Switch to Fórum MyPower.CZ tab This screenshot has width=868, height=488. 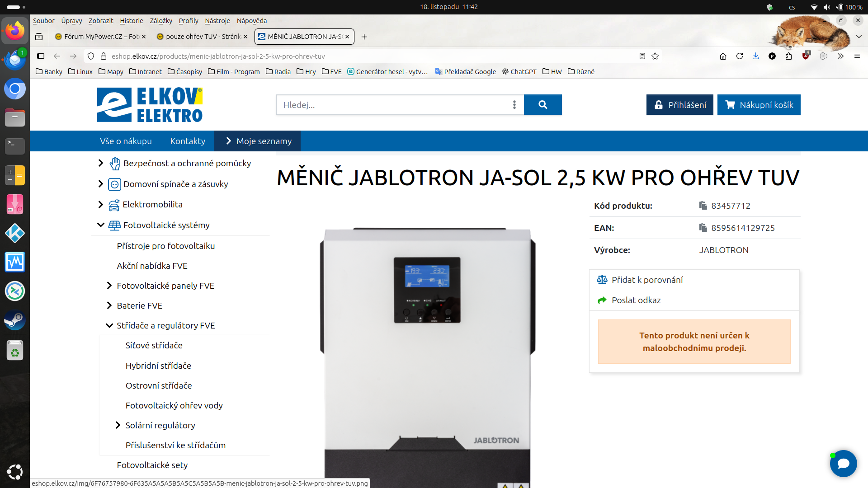[x=99, y=37]
